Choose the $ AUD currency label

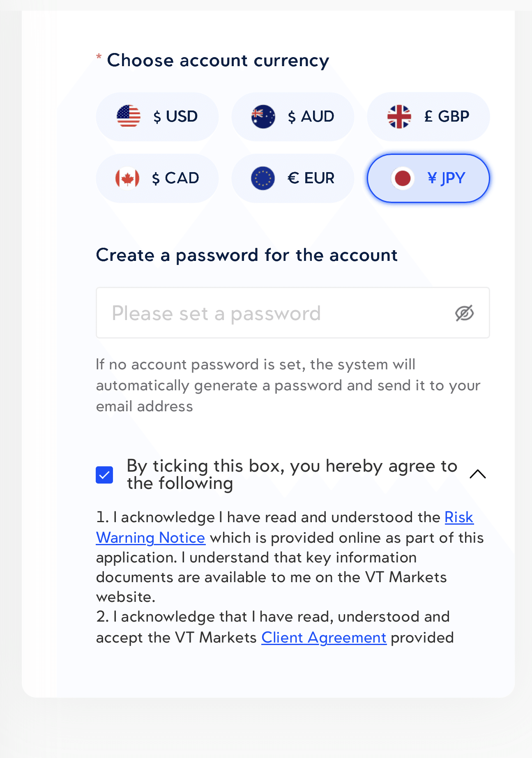coord(311,117)
